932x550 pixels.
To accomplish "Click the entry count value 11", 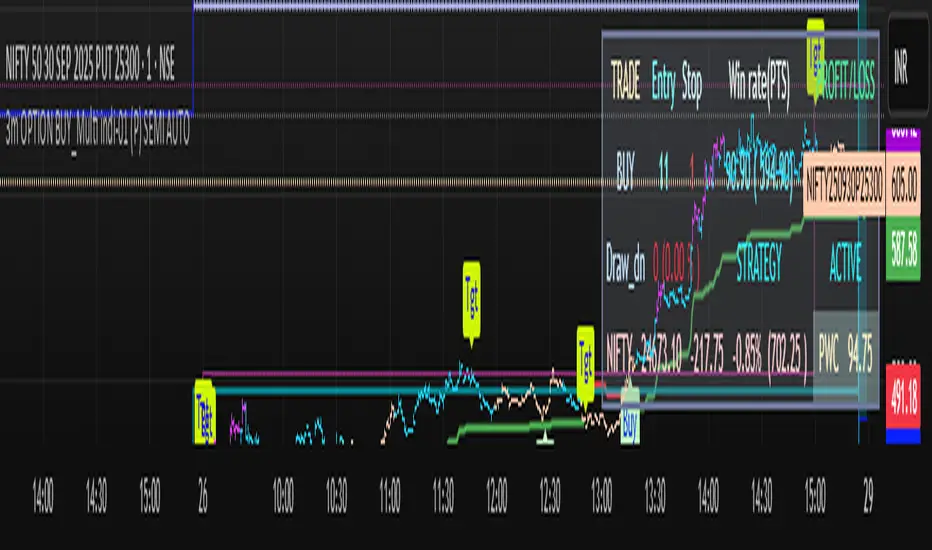I will click(663, 172).
